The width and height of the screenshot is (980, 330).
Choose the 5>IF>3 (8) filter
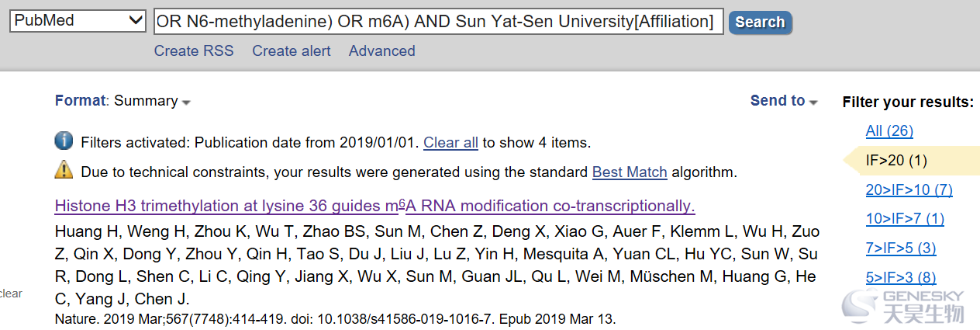(x=901, y=278)
